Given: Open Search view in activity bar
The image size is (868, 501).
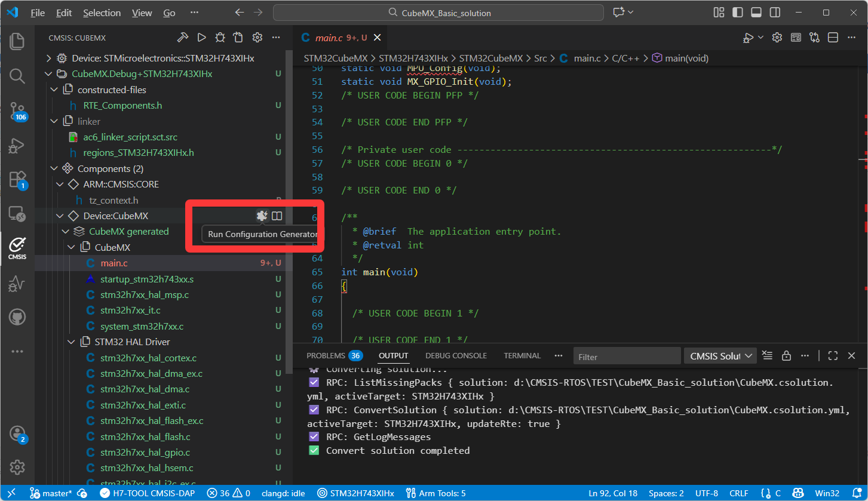Looking at the screenshot, I should click(x=17, y=76).
